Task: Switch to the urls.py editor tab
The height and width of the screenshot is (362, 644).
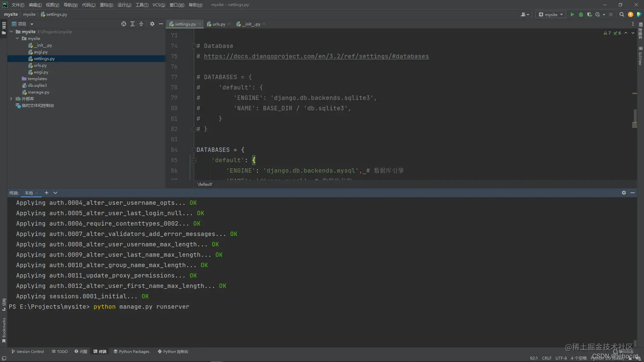Action: point(218,24)
